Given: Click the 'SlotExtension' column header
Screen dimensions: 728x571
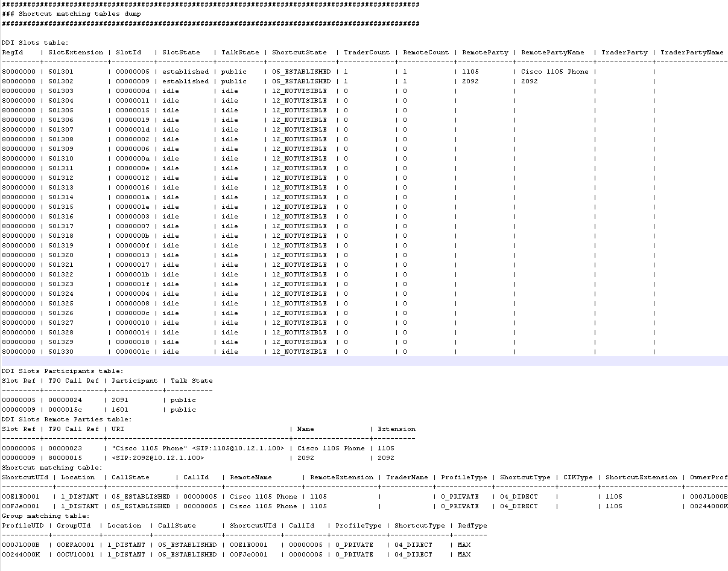Looking at the screenshot, I should [76, 53].
